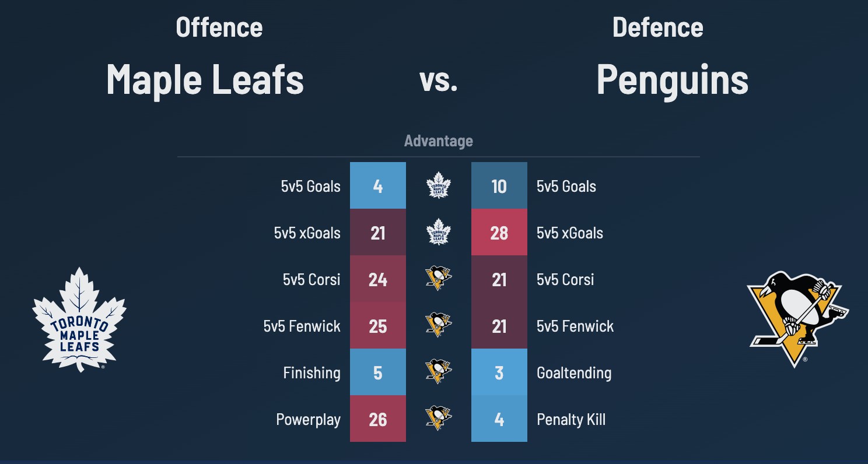Click the Advantage column label
868x464 pixels.
pos(439,141)
